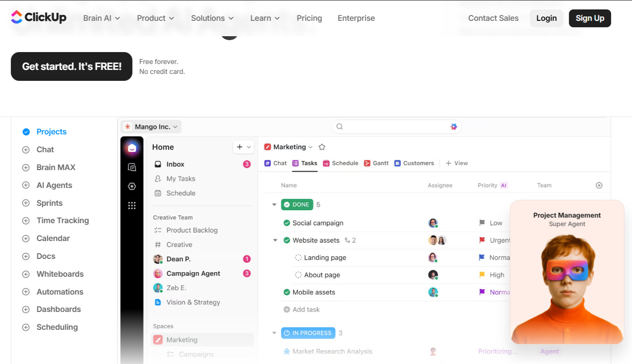Click the AI sparkle icon in search bar
Image resolution: width=632 pixels, height=364 pixels.
(x=453, y=127)
